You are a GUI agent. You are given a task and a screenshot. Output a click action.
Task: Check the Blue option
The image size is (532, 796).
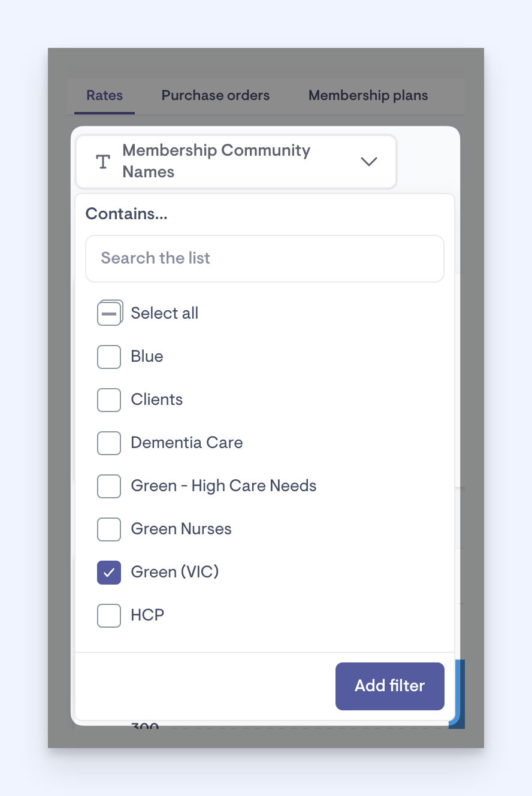[x=109, y=356]
